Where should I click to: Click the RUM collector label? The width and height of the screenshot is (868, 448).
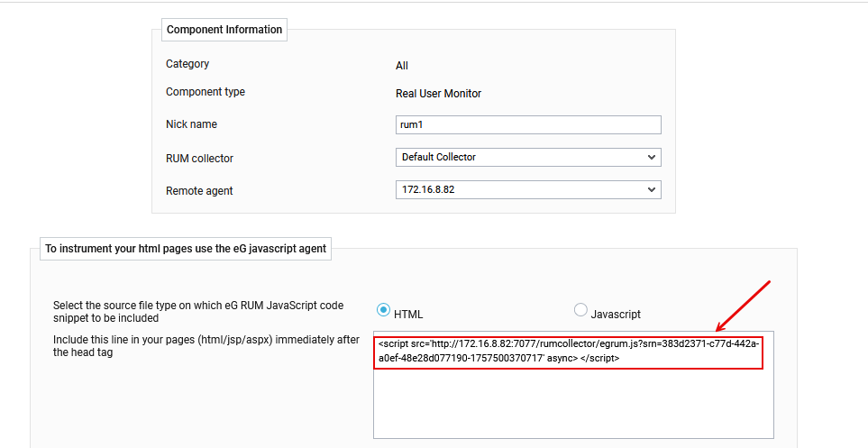199,159
